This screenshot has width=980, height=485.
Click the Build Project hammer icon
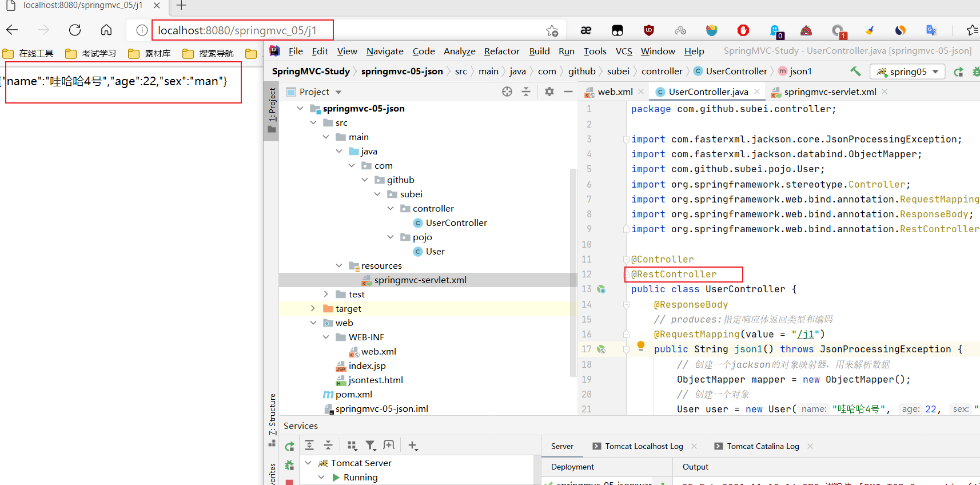click(x=855, y=71)
